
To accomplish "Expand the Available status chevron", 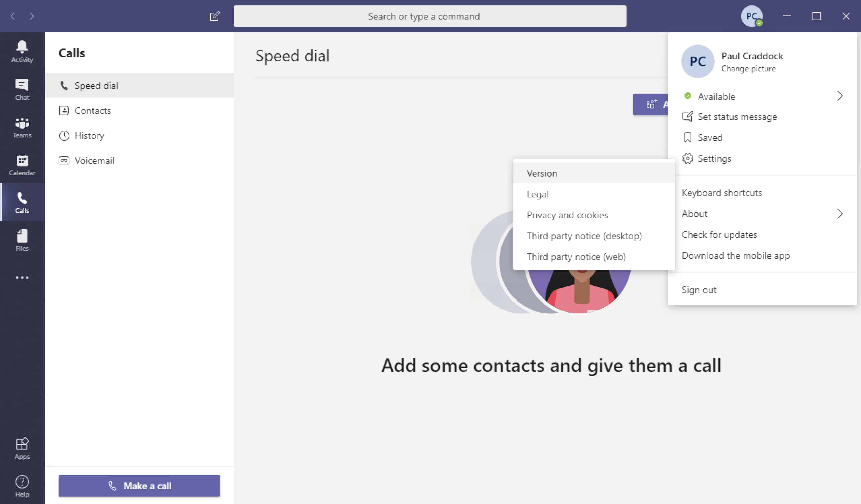I will click(840, 96).
